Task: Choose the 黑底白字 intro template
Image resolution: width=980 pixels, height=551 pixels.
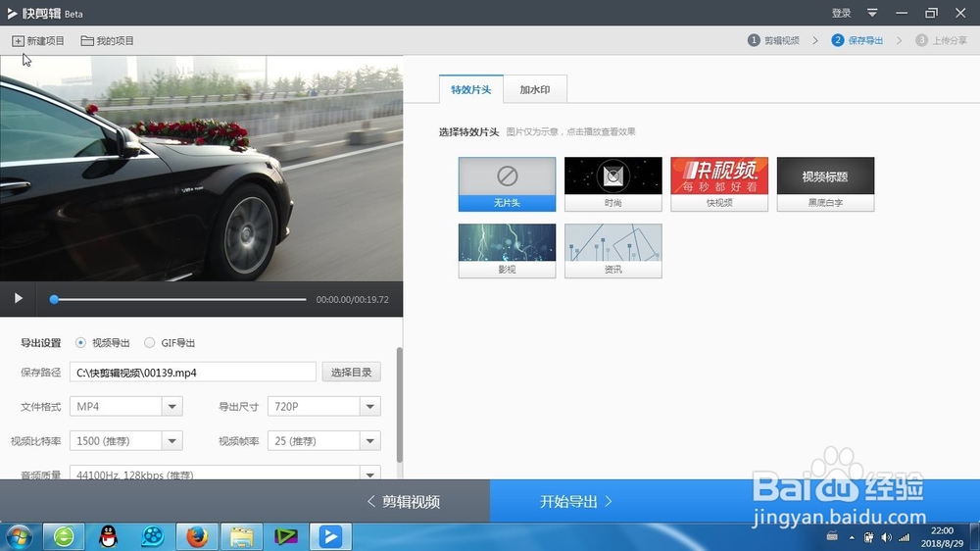Action: 825,184
